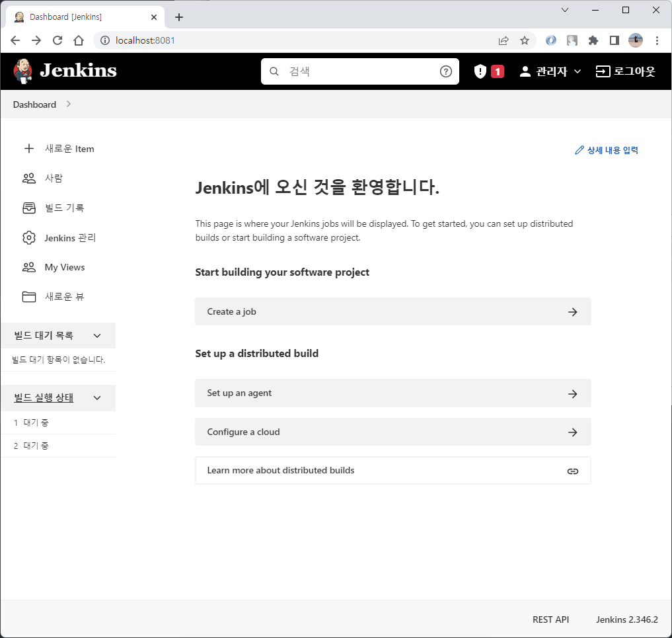672x638 pixels.
Task: Click the 빌드 대기 항목이 없습니다. text
Action: click(58, 360)
